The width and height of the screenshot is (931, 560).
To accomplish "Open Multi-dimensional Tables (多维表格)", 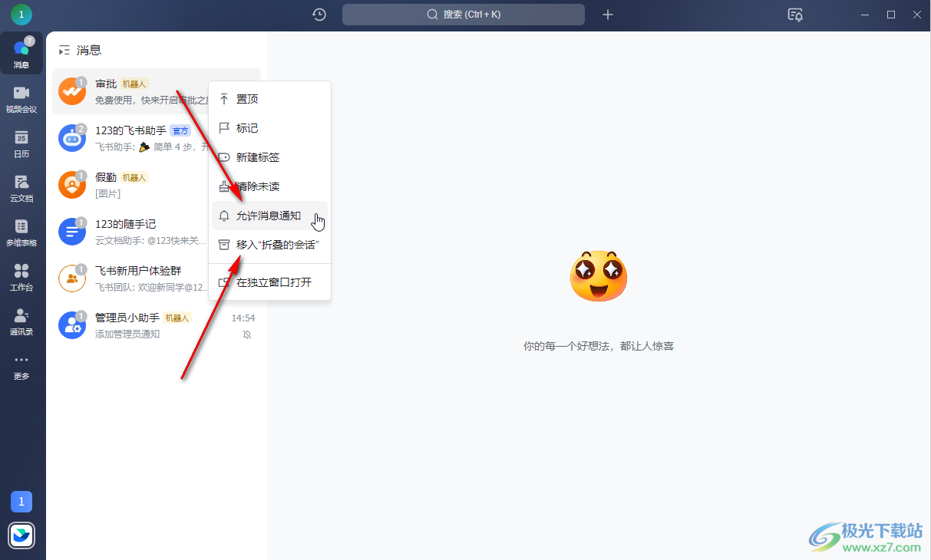I will (x=21, y=232).
